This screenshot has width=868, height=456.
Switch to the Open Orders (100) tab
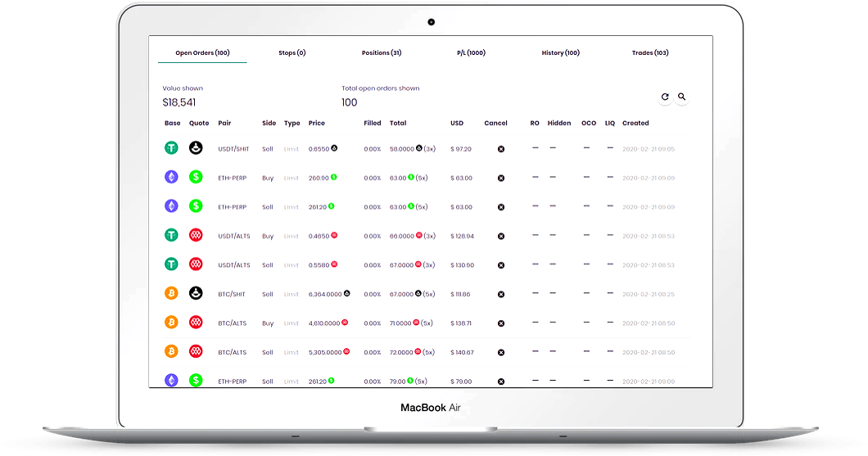[202, 53]
